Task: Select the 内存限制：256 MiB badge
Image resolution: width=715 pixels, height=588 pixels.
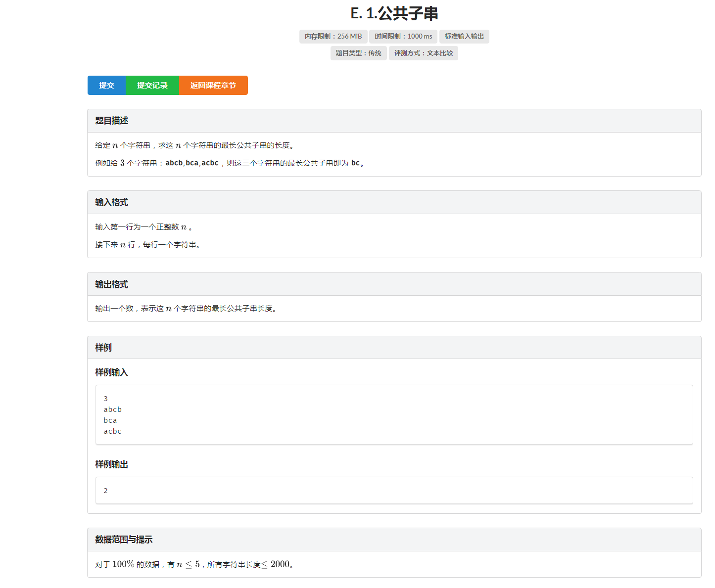Action: click(333, 36)
